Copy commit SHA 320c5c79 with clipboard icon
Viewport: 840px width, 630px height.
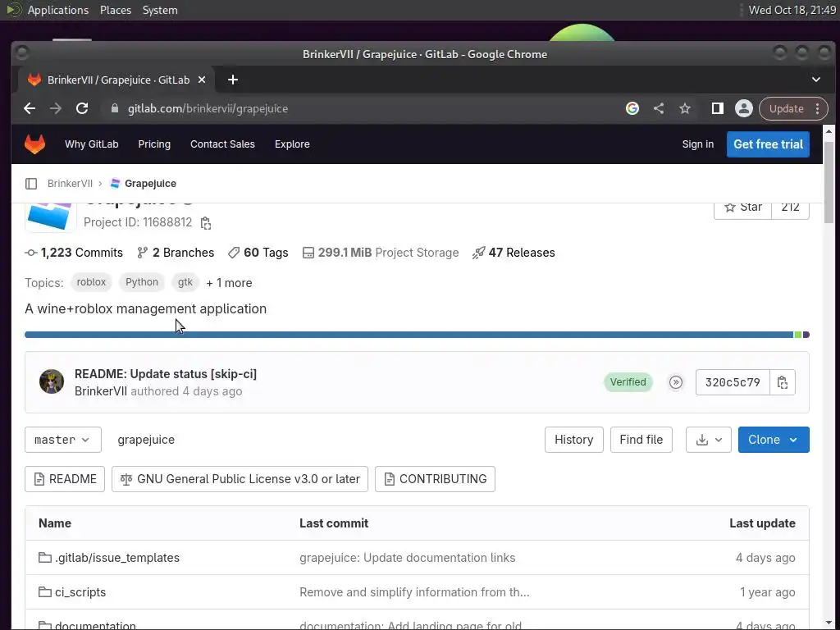click(782, 382)
